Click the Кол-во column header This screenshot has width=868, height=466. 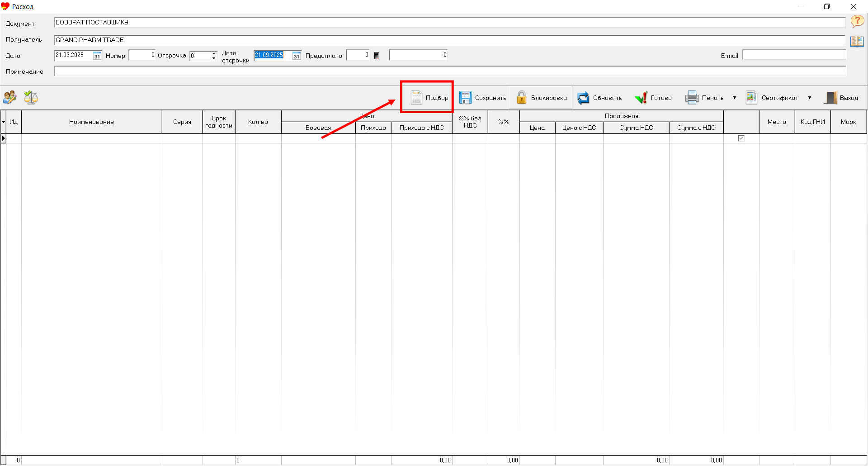[x=258, y=122]
